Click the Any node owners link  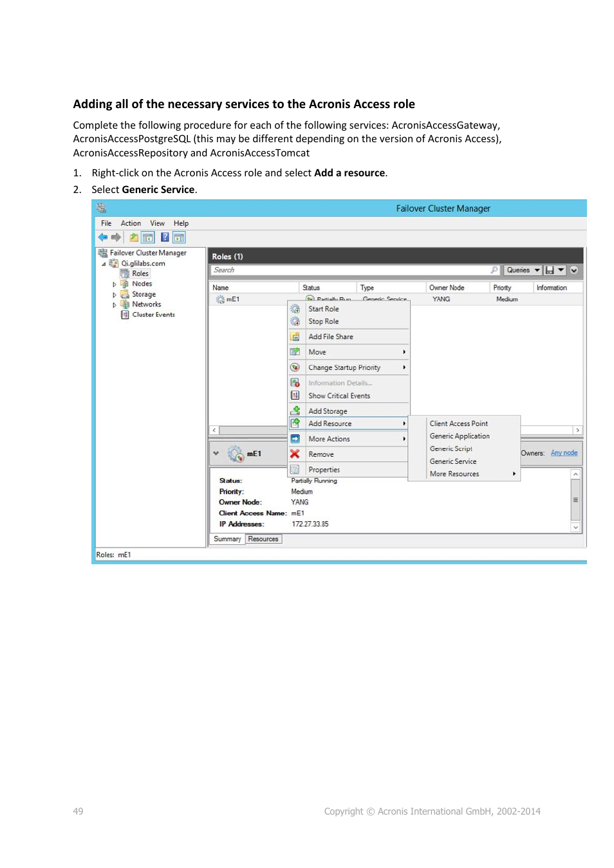(564, 453)
